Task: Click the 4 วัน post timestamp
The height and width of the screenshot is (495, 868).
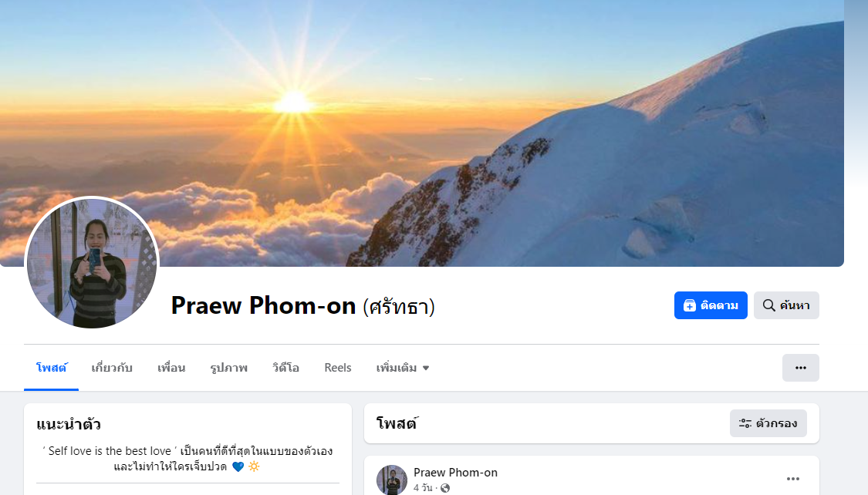Action: [x=423, y=488]
